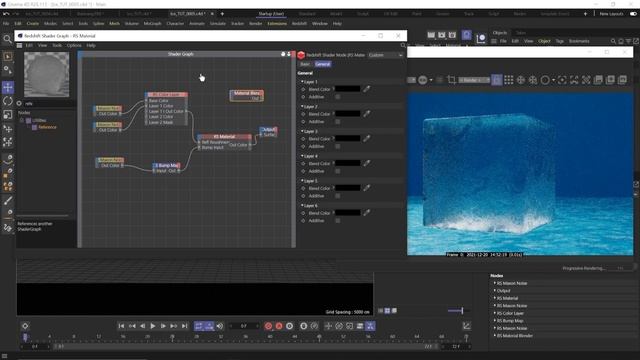Click the Startup (User) layout button
Screen dimensions: 640x360
(x=271, y=14)
